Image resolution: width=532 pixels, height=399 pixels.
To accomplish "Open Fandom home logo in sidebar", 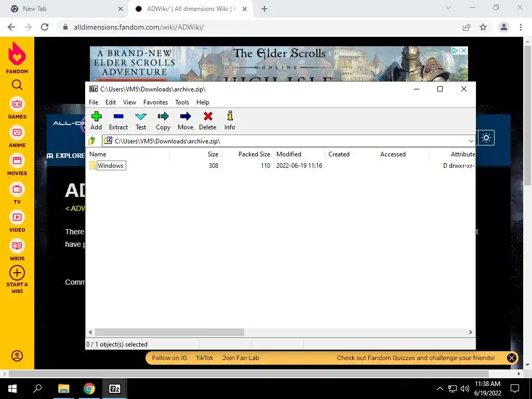I will click(x=17, y=57).
